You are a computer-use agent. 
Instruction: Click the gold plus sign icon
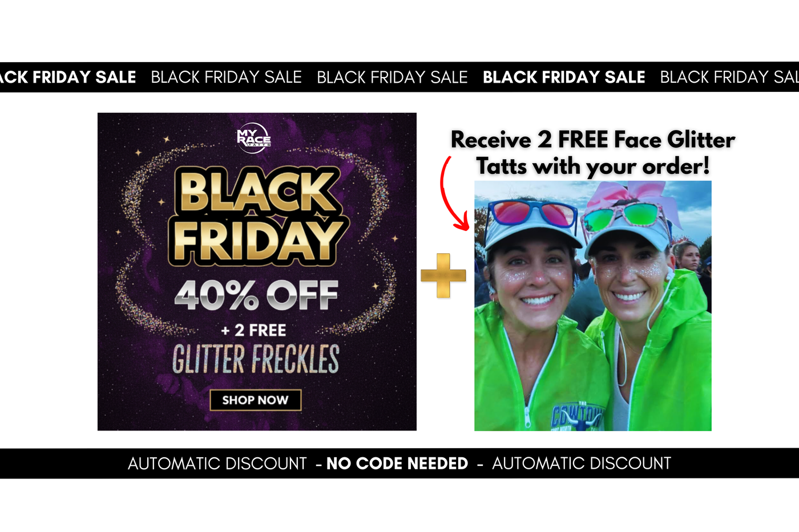pyautogui.click(x=443, y=275)
